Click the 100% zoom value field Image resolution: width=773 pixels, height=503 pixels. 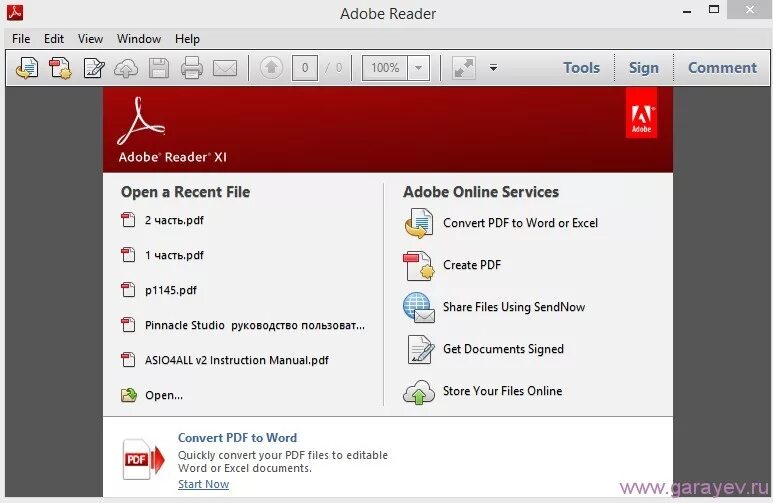click(385, 68)
